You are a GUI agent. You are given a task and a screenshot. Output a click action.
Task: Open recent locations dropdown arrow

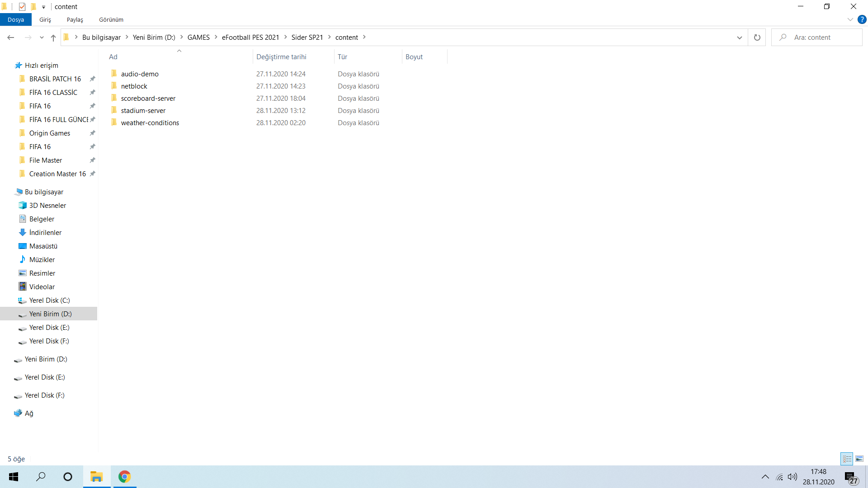[42, 38]
